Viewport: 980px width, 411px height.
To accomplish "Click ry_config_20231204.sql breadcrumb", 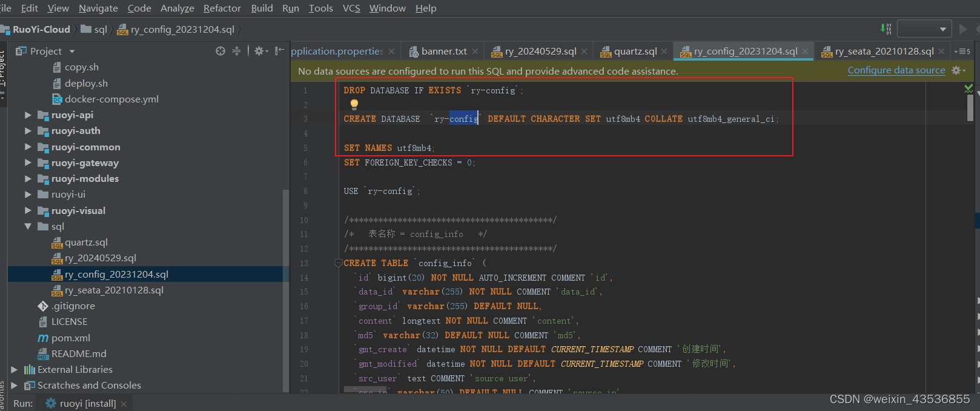I will pos(176,29).
